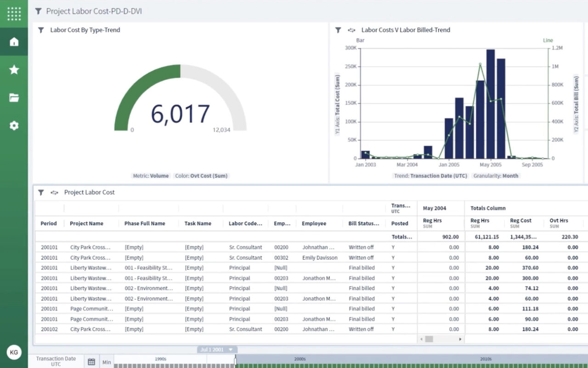Open Favorites via the star icon
Viewport: 588px width, 368px height.
click(x=14, y=69)
